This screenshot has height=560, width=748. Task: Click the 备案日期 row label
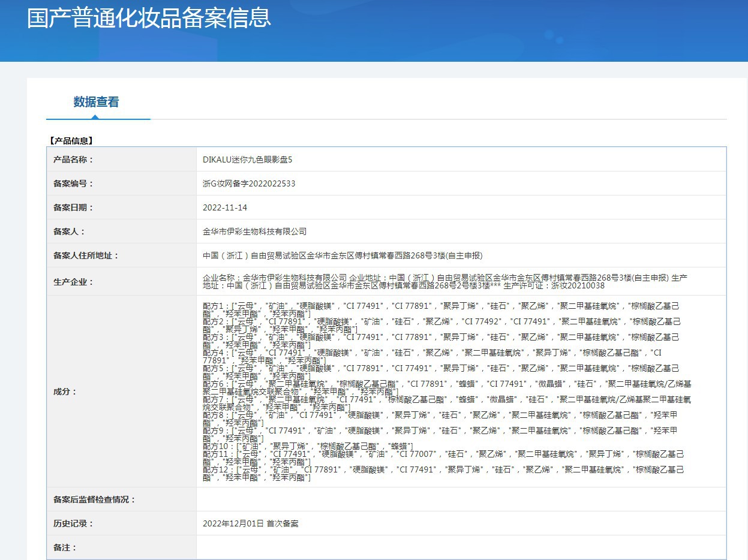[x=73, y=207]
